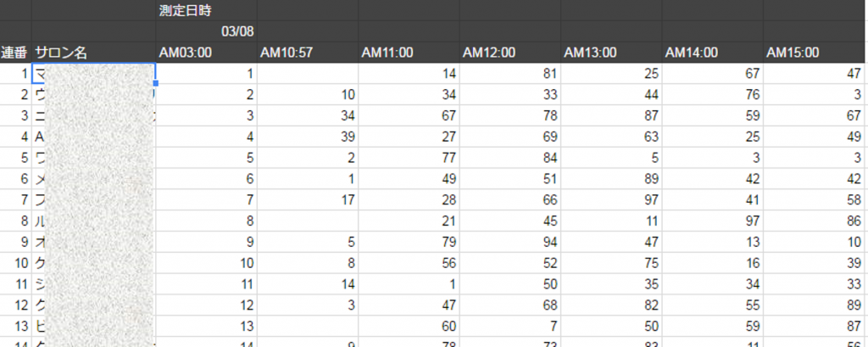This screenshot has height=347, width=868.
Task: Select row 1's AM12:00 cell showing 81
Action: click(509, 74)
